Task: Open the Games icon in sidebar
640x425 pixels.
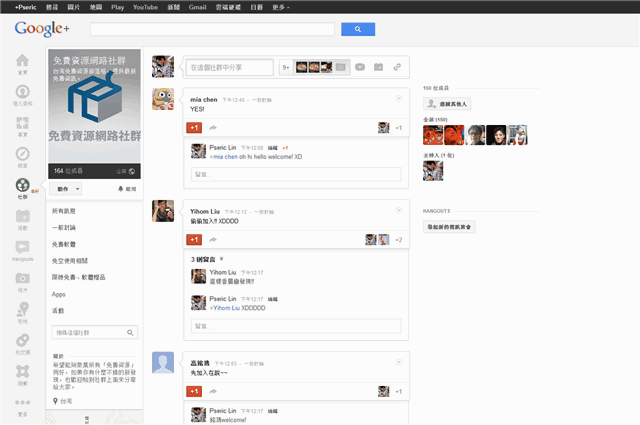Action: [x=22, y=371]
